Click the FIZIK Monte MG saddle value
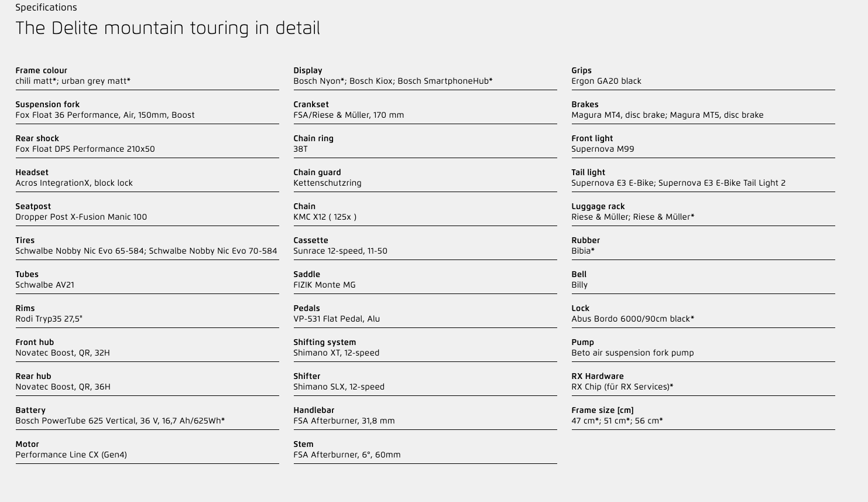868x502 pixels. click(x=325, y=285)
